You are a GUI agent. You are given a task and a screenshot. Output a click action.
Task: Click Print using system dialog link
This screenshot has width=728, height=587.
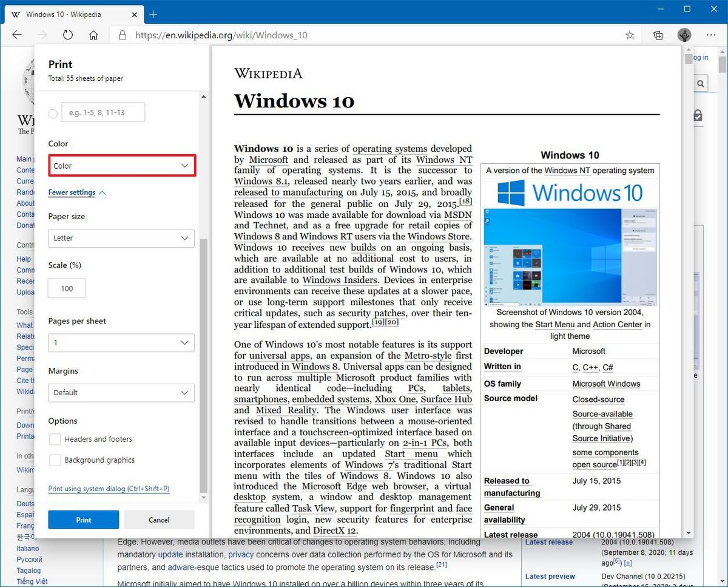(x=109, y=489)
